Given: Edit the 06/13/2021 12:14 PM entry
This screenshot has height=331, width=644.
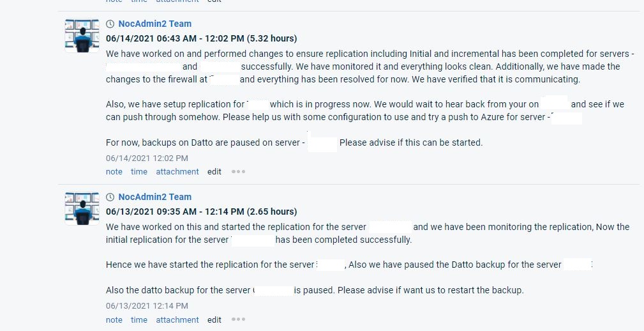Looking at the screenshot, I should click(214, 319).
